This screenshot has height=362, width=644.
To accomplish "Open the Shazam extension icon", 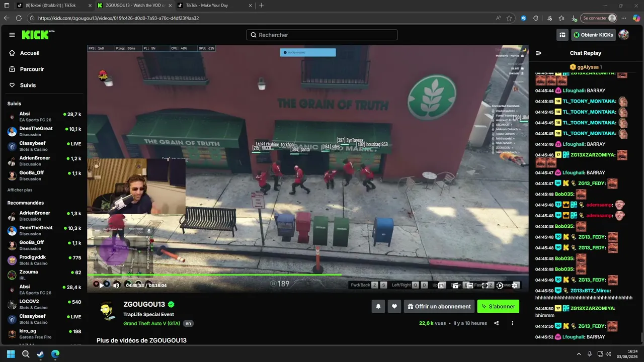I will click(524, 18).
